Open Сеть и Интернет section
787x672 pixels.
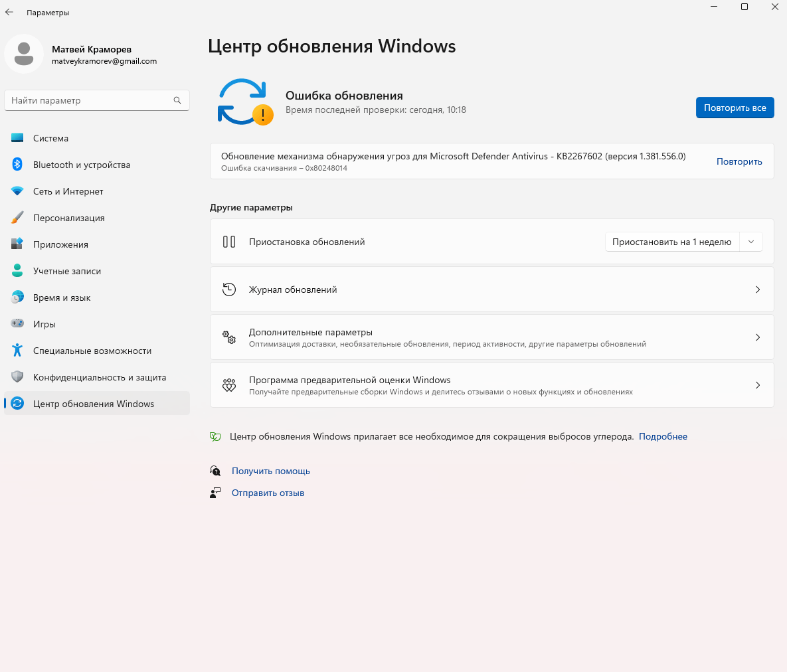18,191
